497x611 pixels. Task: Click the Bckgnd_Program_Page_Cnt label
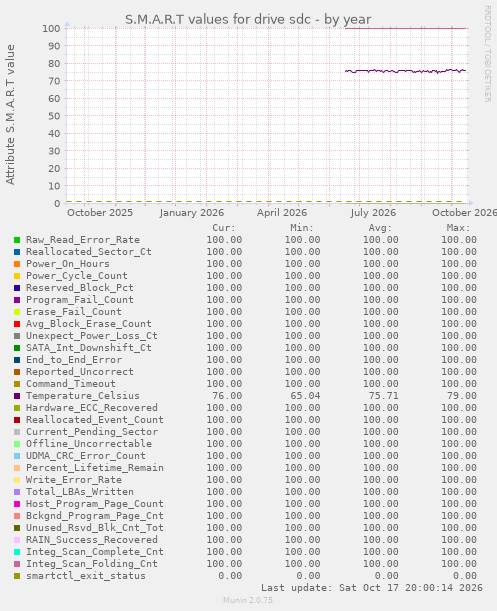tap(95, 516)
